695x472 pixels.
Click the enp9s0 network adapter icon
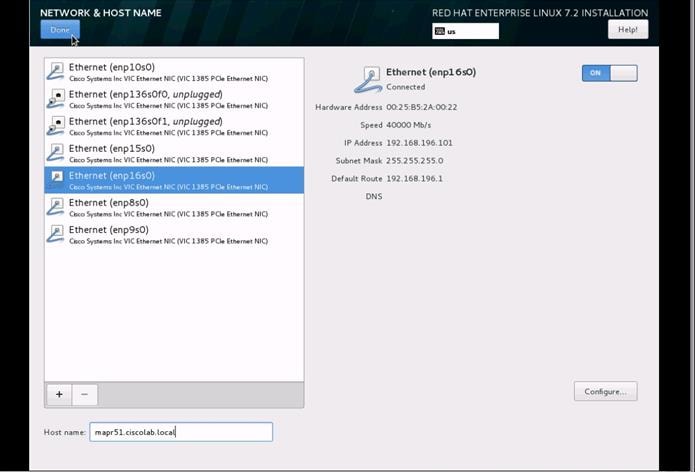[x=56, y=234]
